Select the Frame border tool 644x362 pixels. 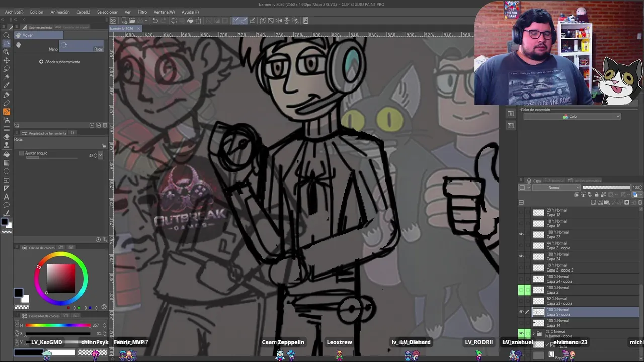point(7,179)
